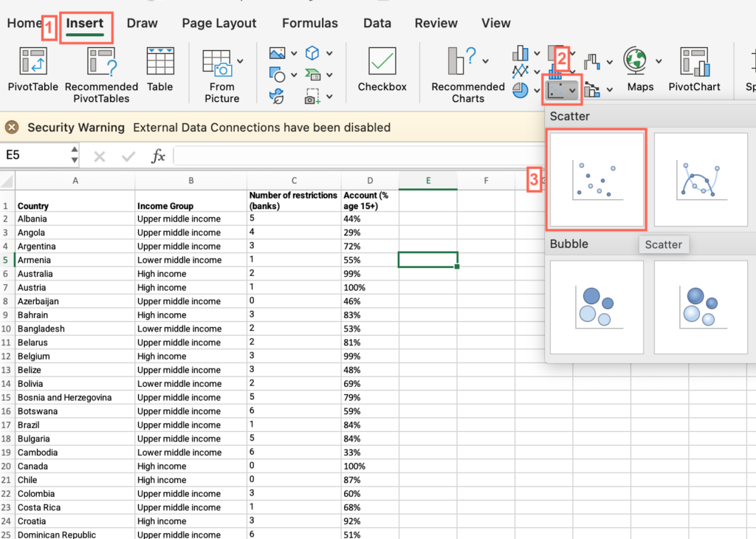
Task: Select the basic Scatter chart thumbnail
Action: pyautogui.click(x=597, y=179)
